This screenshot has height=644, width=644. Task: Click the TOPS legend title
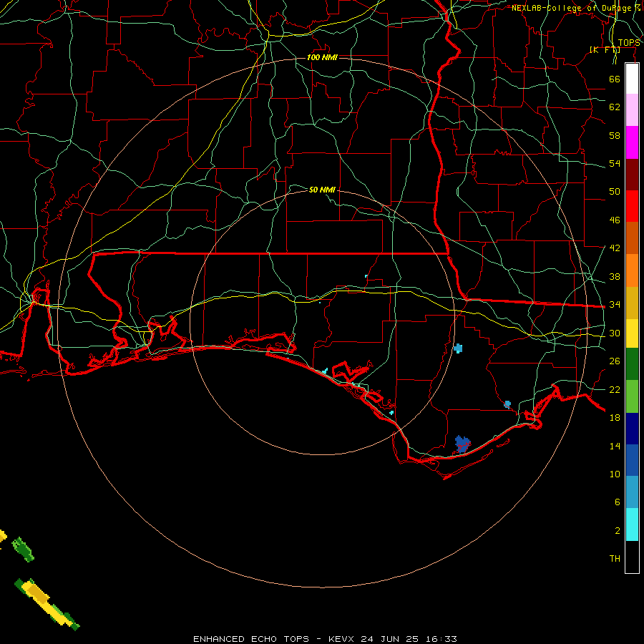(x=628, y=43)
